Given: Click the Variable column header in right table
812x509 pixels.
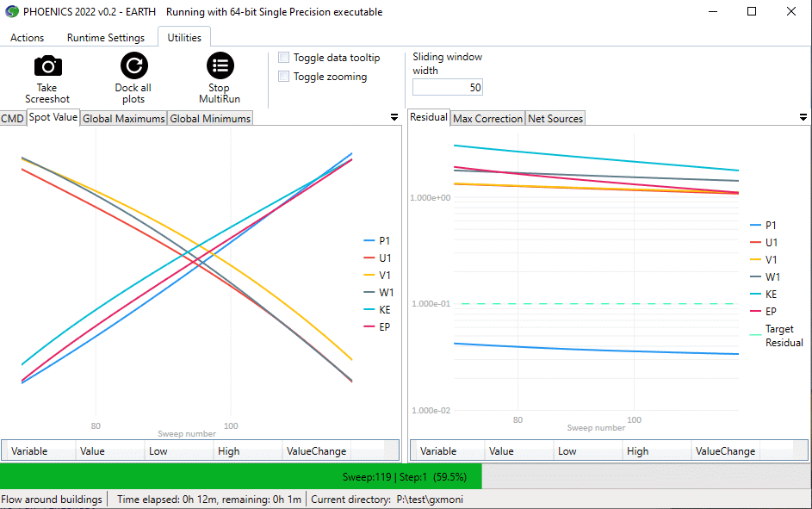Looking at the screenshot, I should click(438, 451).
